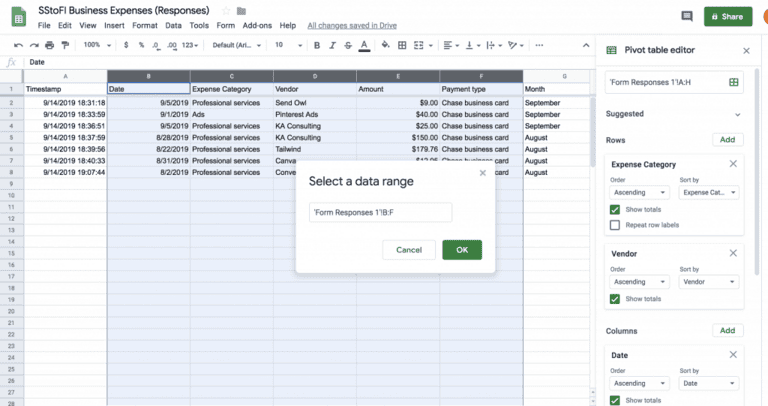
Task: Remove the Date column field
Action: [733, 354]
